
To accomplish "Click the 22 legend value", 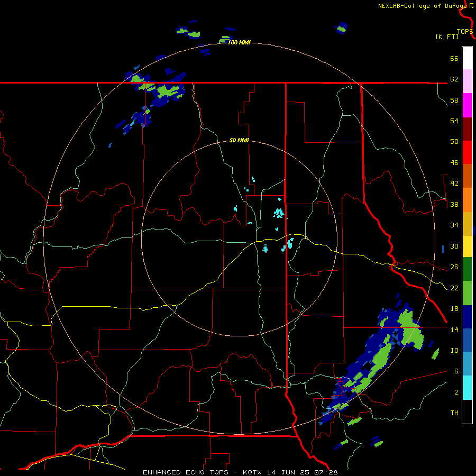I will click(454, 288).
